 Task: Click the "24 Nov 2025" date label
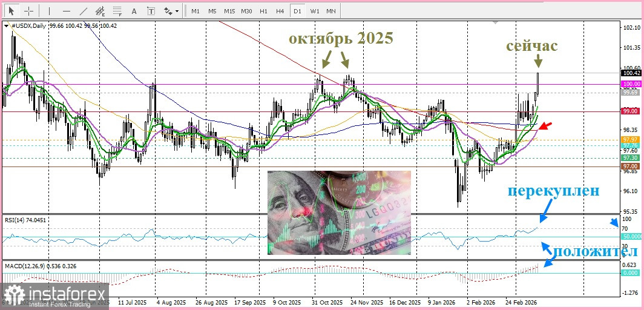tap(366, 302)
